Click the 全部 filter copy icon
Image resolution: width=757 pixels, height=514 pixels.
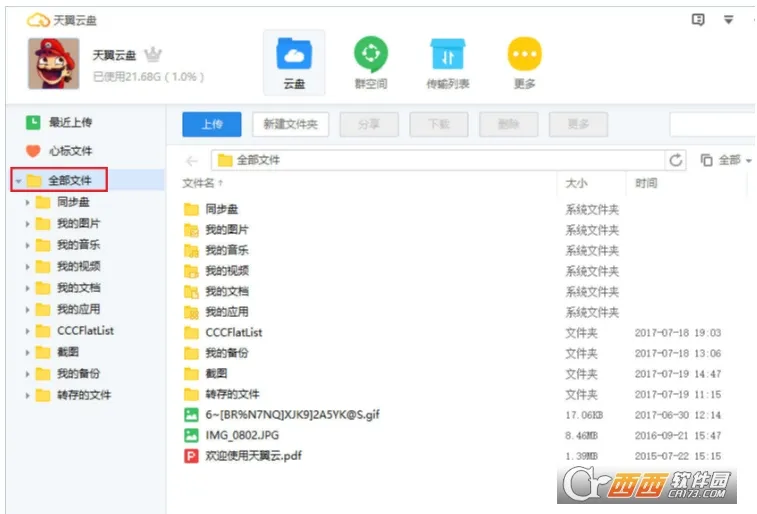(x=706, y=160)
